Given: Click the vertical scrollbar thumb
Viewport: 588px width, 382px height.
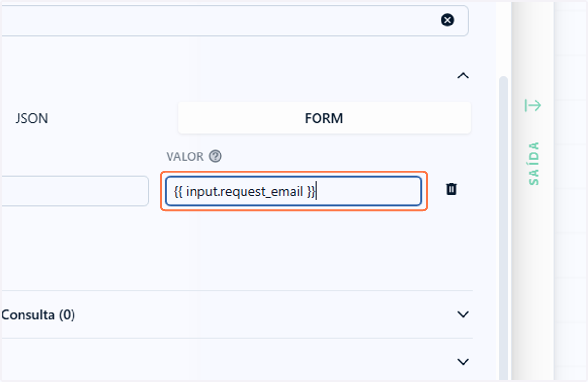Looking at the screenshot, I should pos(503,226).
